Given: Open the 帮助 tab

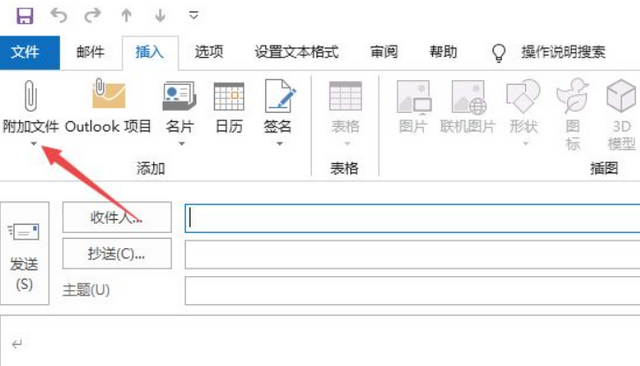Looking at the screenshot, I should click(443, 52).
